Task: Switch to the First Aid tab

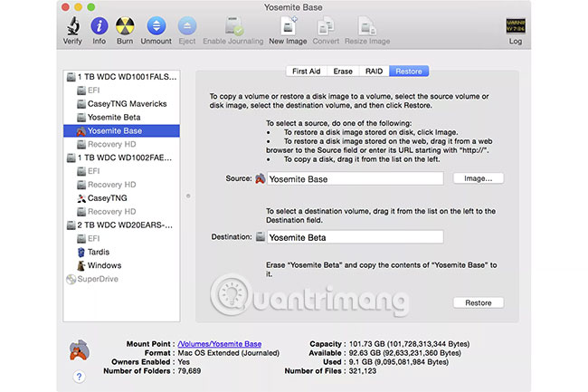Action: click(x=307, y=72)
